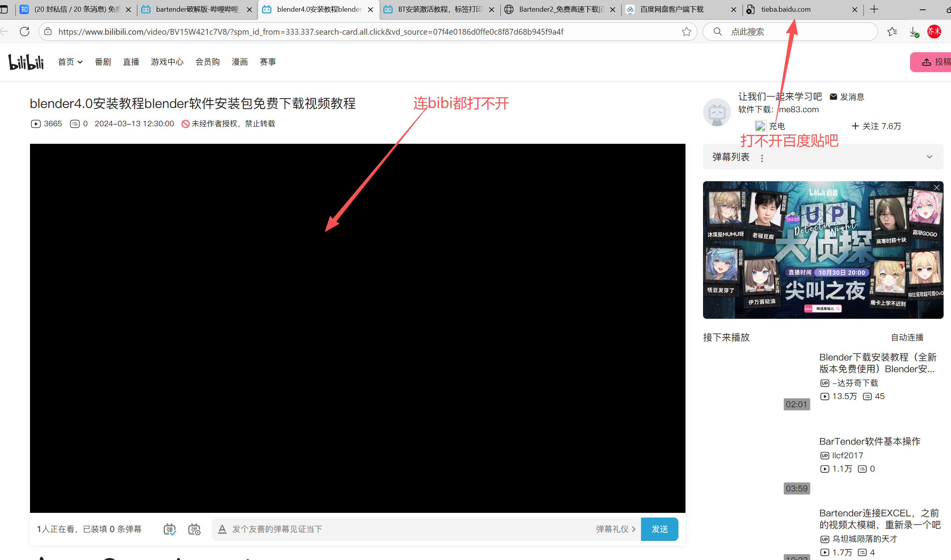Close the 百度网盘客户端下载 tab
The height and width of the screenshot is (560, 951).
tap(733, 10)
